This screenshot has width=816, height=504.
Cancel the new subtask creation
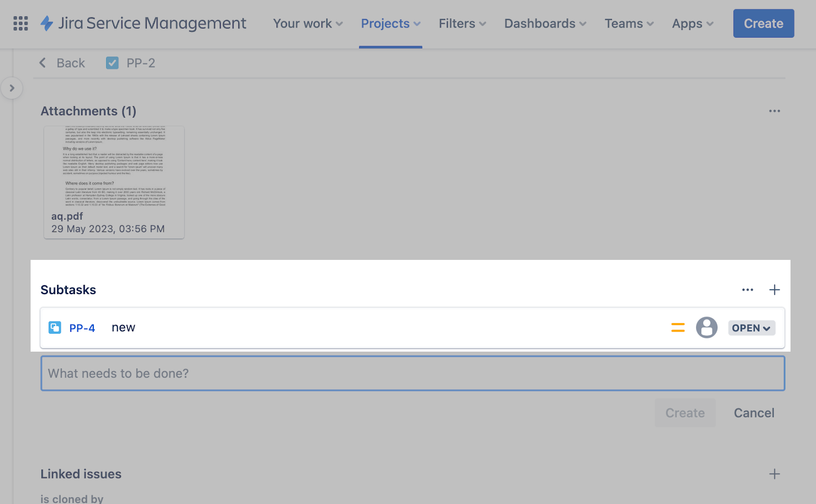click(x=753, y=413)
